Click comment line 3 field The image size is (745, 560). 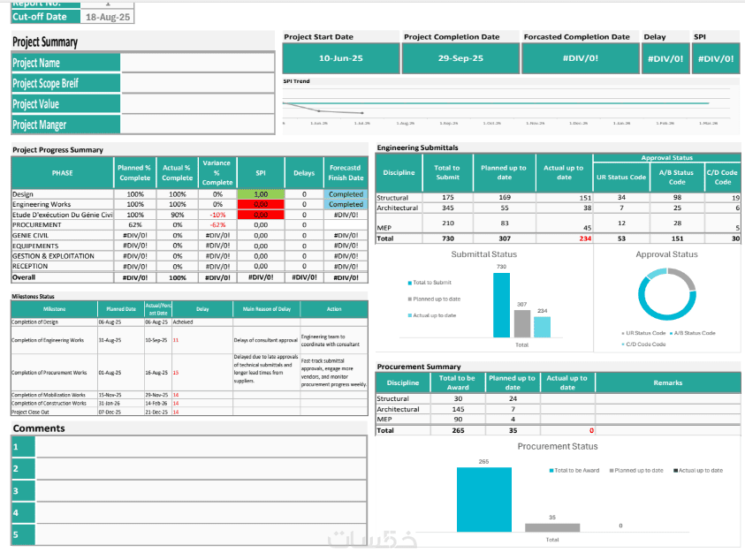click(x=201, y=490)
